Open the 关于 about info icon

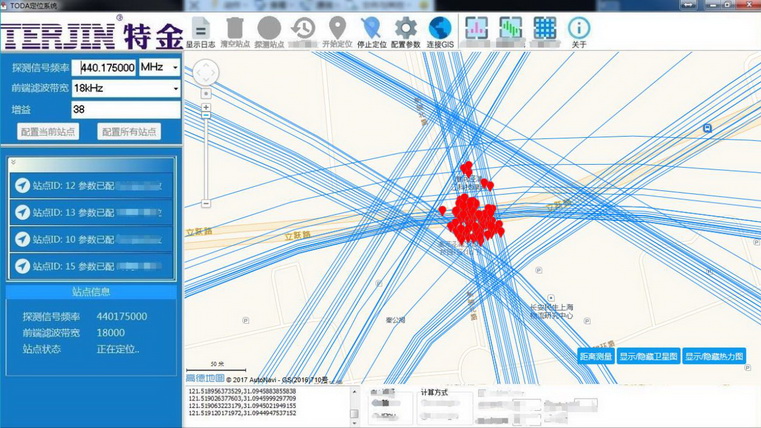579,29
